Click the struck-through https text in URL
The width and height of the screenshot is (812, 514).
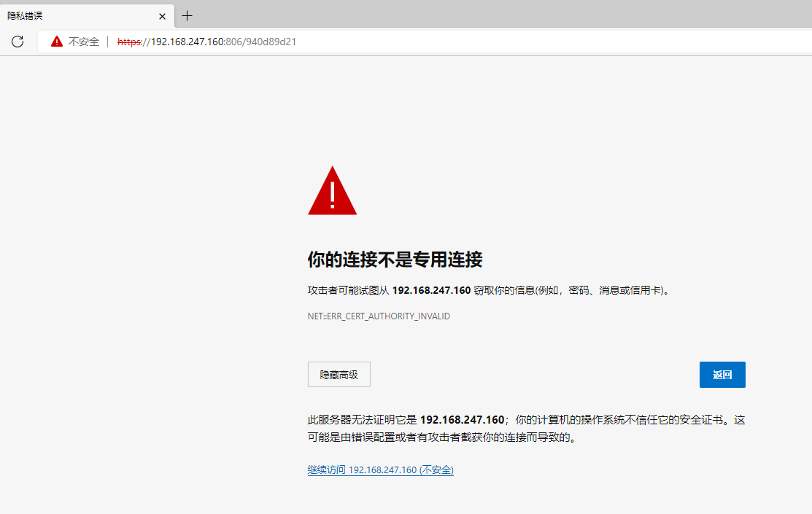click(x=128, y=42)
